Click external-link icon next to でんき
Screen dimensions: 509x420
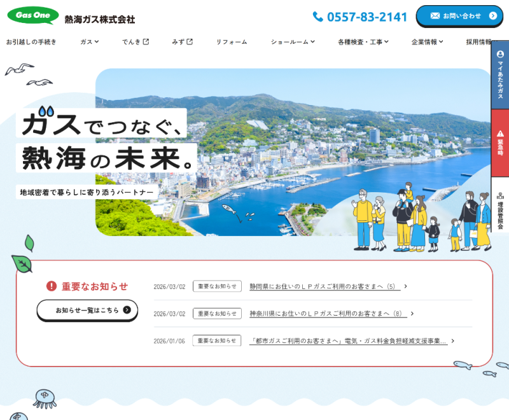pyautogui.click(x=146, y=41)
